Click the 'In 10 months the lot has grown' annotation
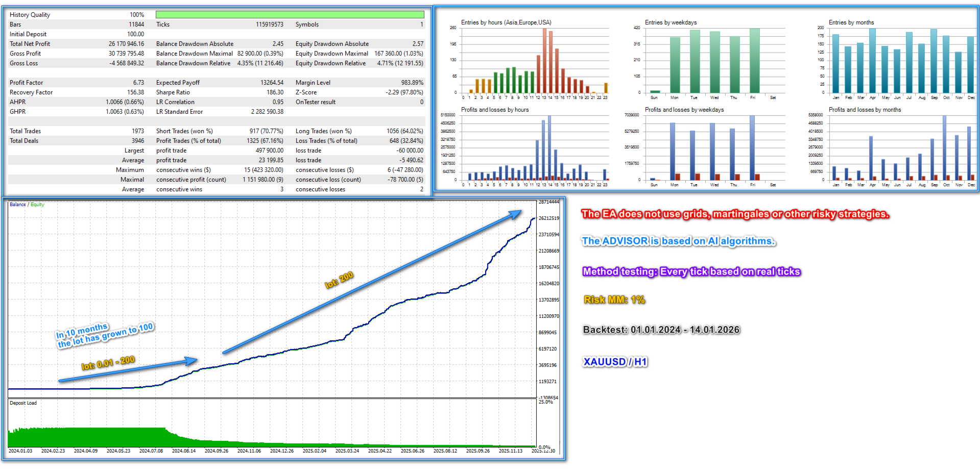This screenshot has width=980, height=474. pos(105,335)
